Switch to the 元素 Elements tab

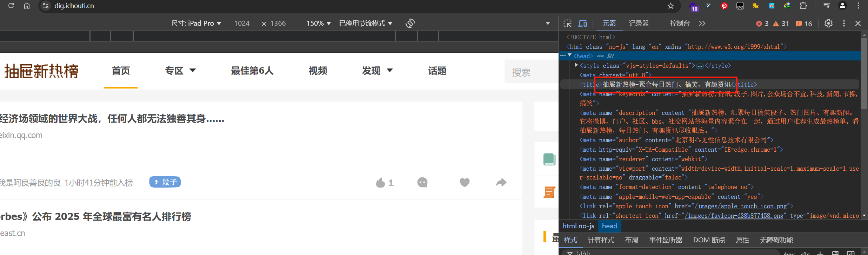609,24
